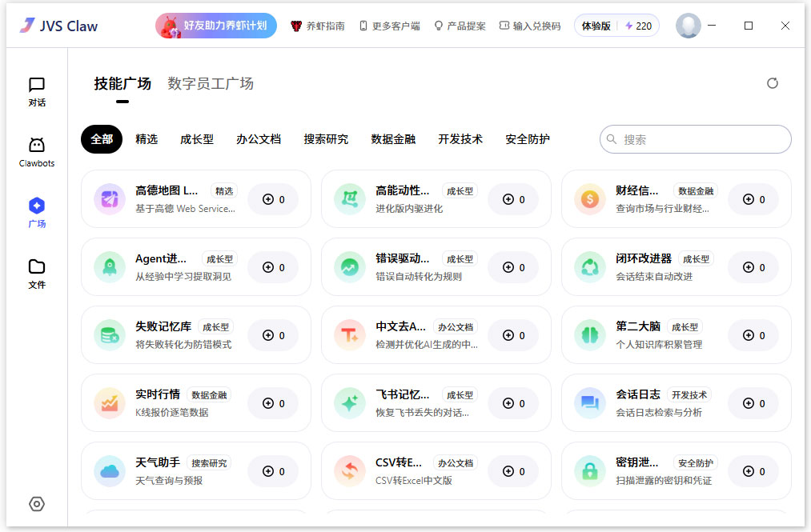The width and height of the screenshot is (811, 532).
Task: Open 产品提案 feedback page
Action: (460, 25)
